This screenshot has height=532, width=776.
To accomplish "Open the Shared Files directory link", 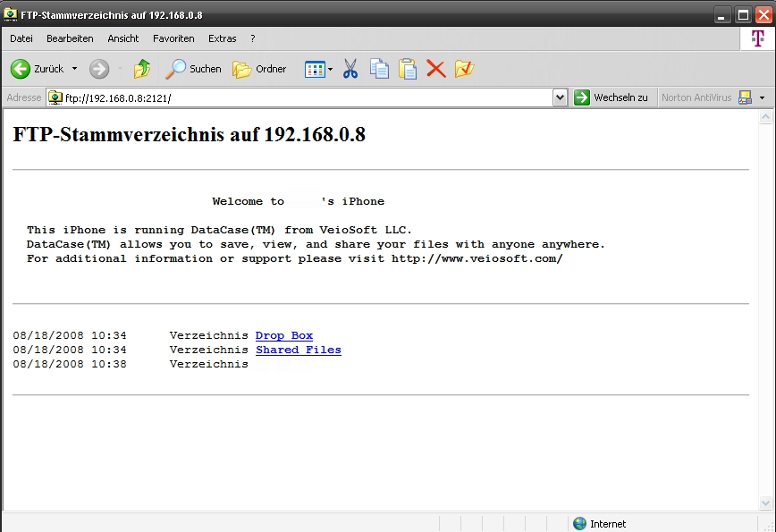I will 299,350.
